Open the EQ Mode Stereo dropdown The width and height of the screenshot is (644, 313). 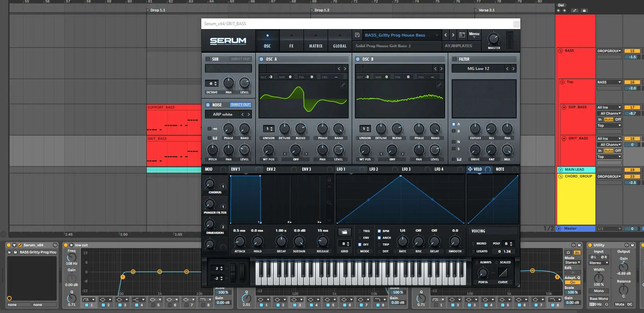pyautogui.click(x=572, y=263)
